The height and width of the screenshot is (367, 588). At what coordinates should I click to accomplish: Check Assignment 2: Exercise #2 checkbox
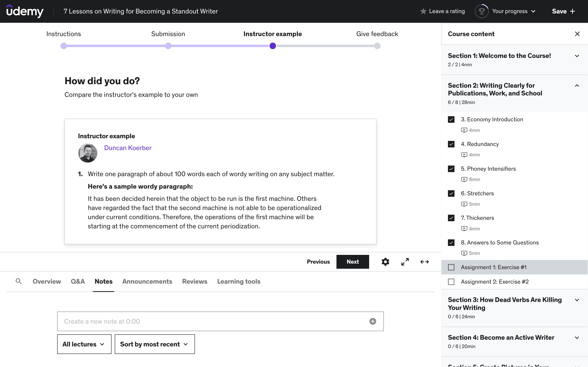point(451,282)
